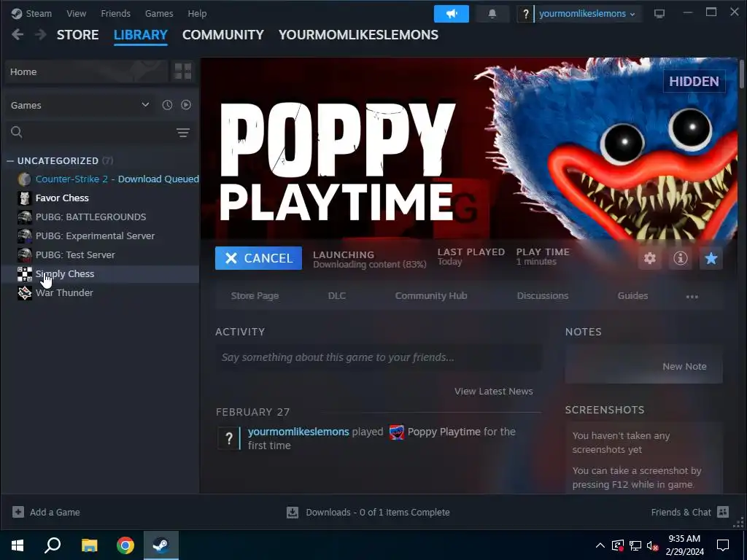Open the Guides link

coord(632,296)
